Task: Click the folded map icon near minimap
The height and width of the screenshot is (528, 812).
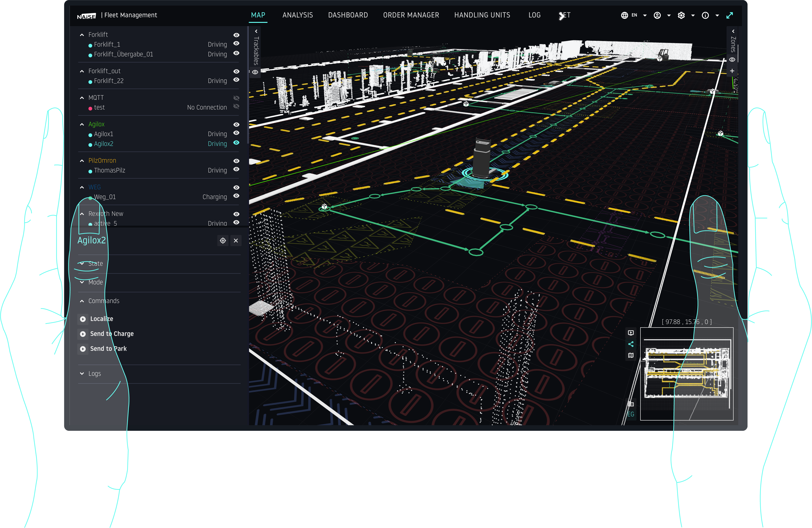Action: [x=631, y=355]
